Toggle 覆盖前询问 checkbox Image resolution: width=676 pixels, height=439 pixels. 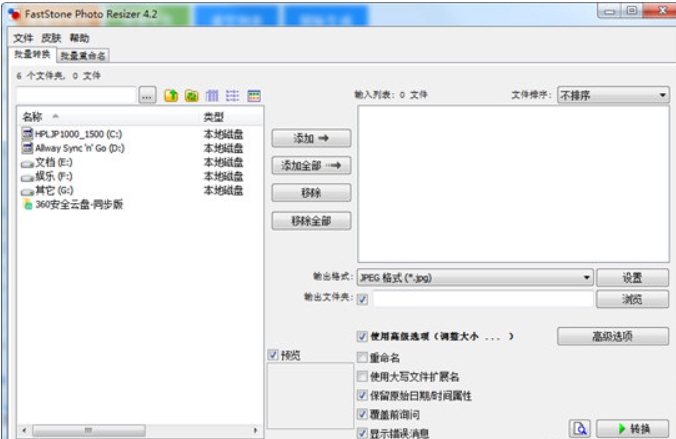(362, 414)
